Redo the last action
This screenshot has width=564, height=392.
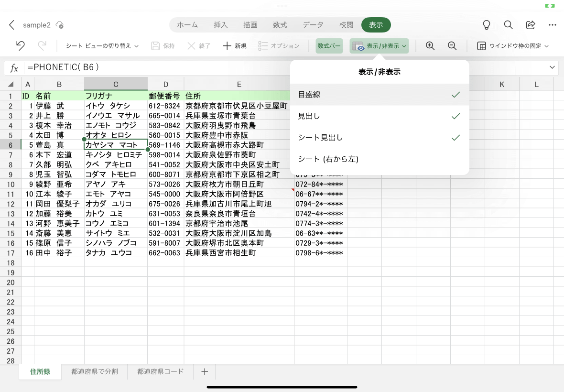point(42,46)
